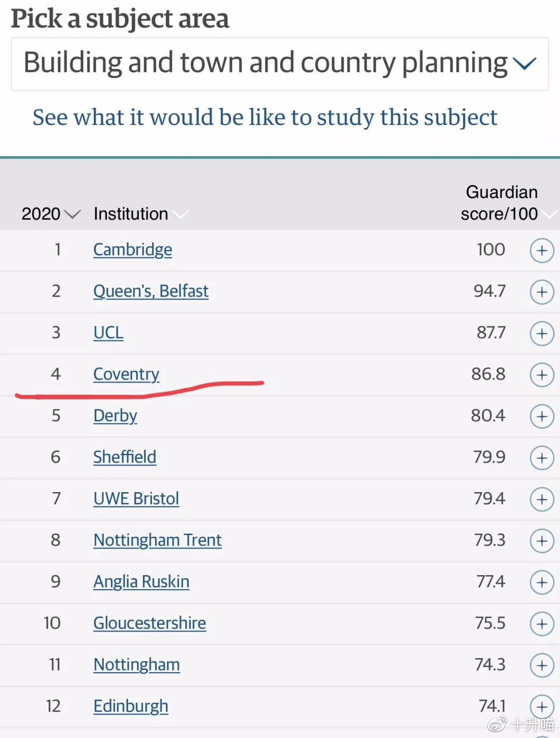Click plus icon for UCL row
Screen dimensions: 560x738
pyautogui.click(x=542, y=333)
